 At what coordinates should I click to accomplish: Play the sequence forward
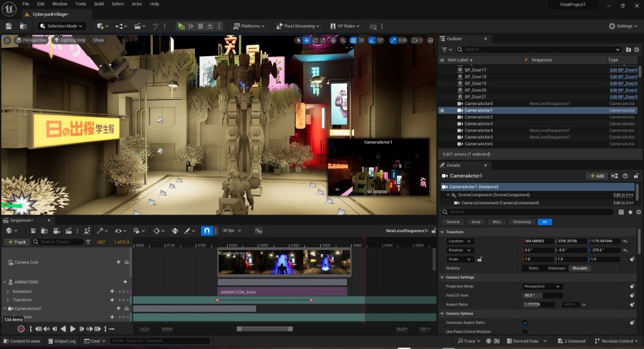coord(73,329)
